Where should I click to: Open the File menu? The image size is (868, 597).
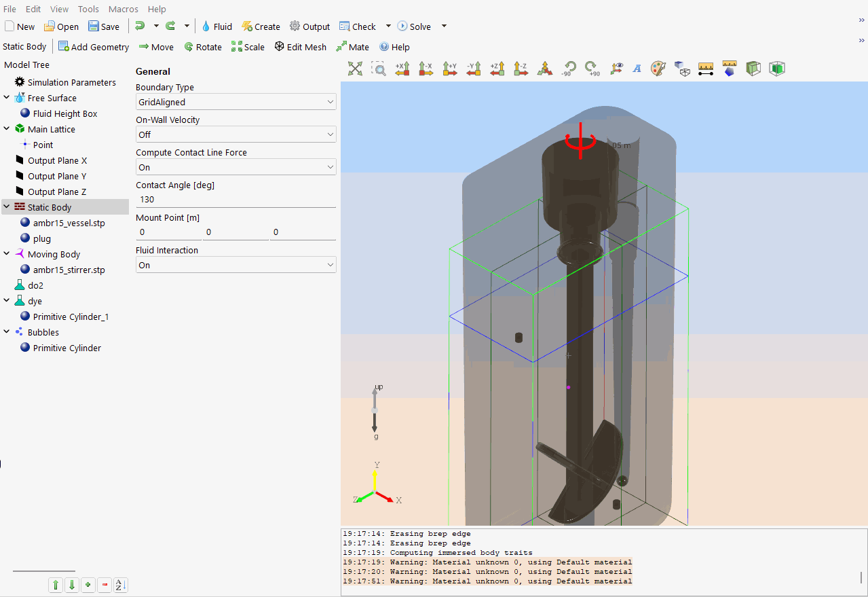click(x=10, y=9)
